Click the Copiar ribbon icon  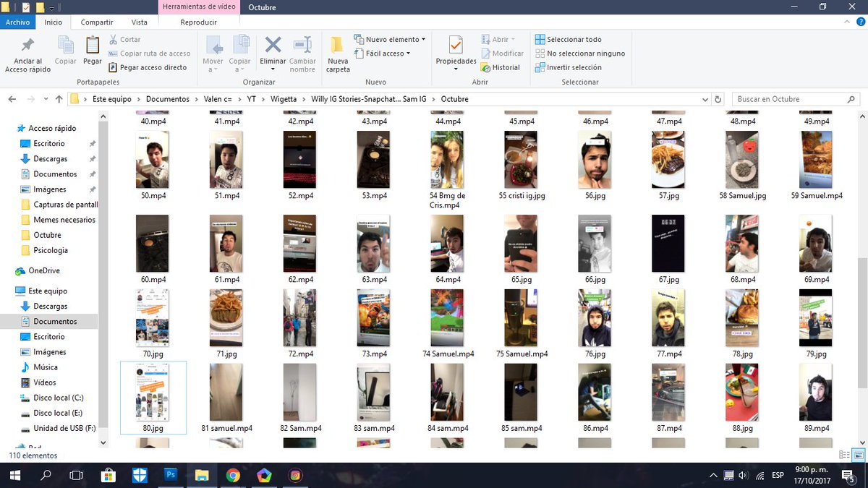point(66,45)
